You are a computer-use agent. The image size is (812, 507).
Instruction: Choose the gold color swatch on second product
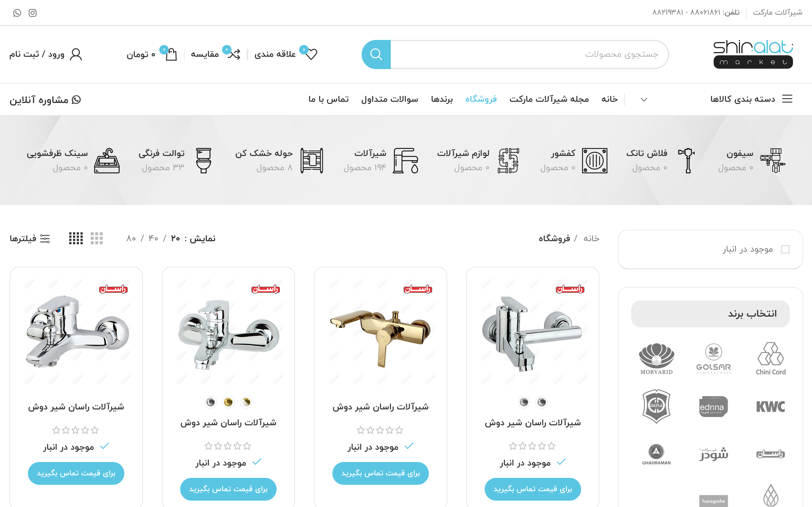coord(228,402)
